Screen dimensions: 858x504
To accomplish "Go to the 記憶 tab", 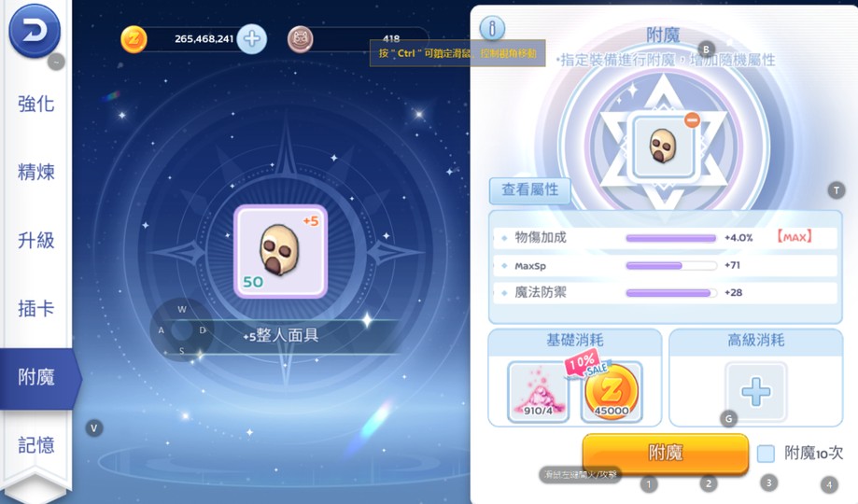I will click(36, 445).
